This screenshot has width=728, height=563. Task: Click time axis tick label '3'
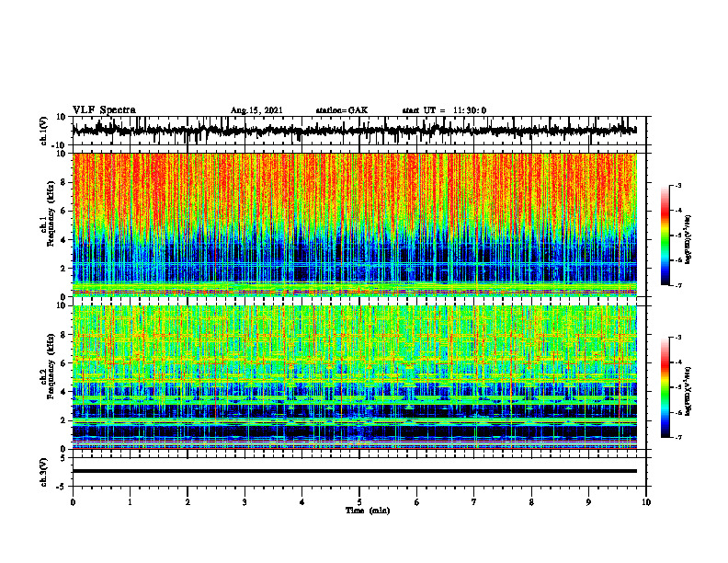[x=245, y=502]
